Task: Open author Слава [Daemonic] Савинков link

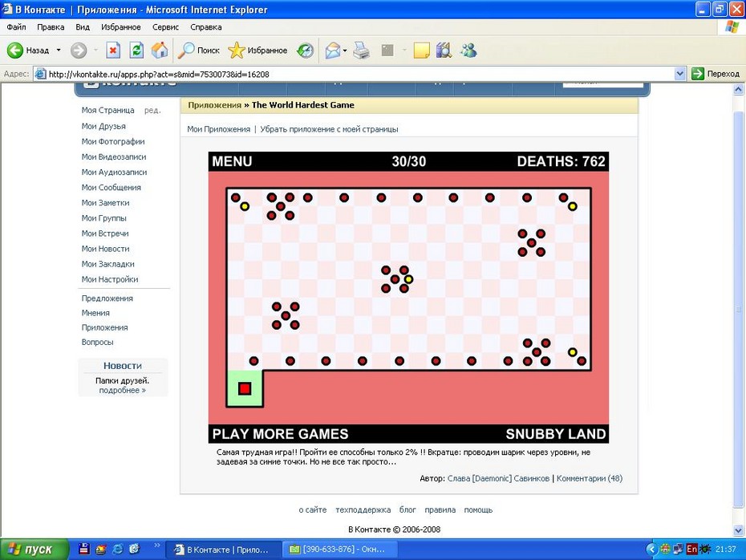Action: 498,478
